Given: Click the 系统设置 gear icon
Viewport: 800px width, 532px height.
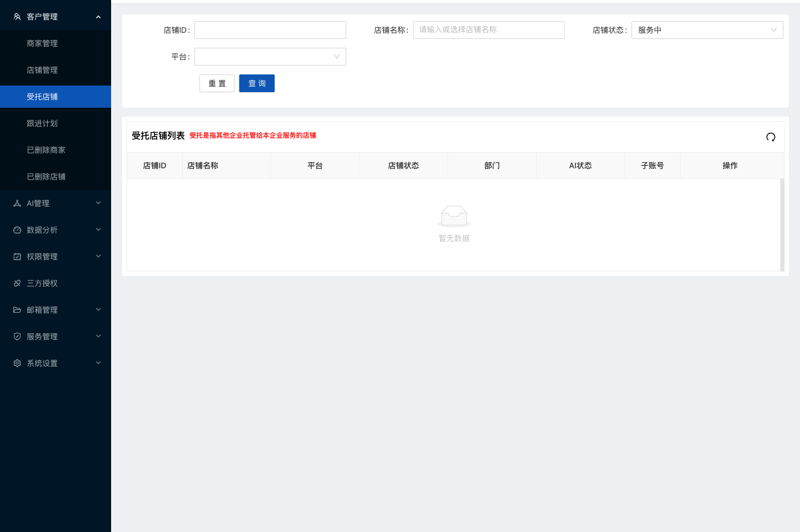Looking at the screenshot, I should point(17,363).
